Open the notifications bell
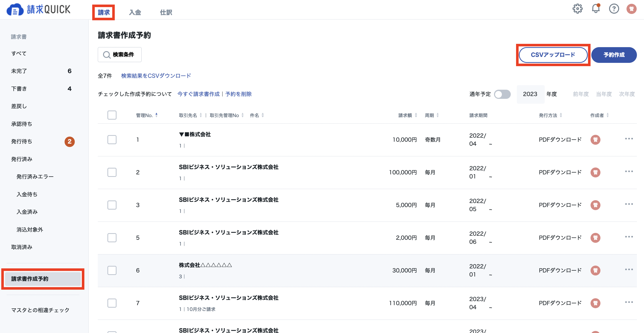Image resolution: width=644 pixels, height=333 pixels. point(596,9)
